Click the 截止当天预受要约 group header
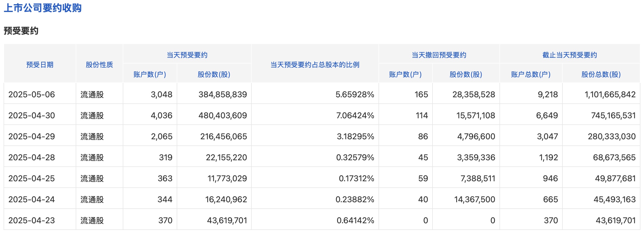The width and height of the screenshot is (644, 234). tap(570, 55)
